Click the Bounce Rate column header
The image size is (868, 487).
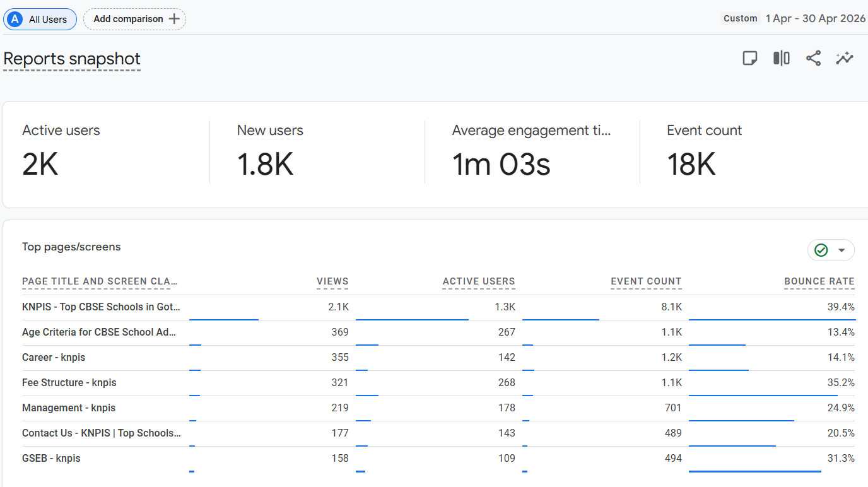[819, 281]
